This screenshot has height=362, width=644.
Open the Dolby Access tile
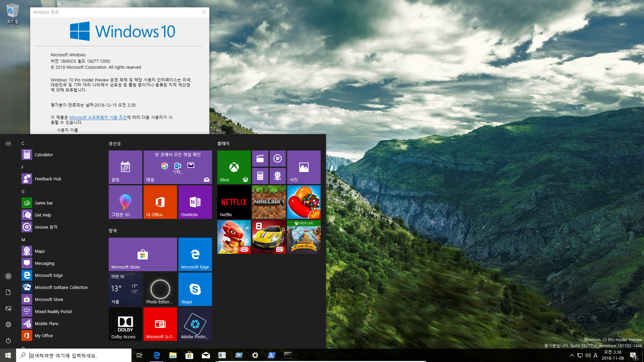(x=125, y=324)
